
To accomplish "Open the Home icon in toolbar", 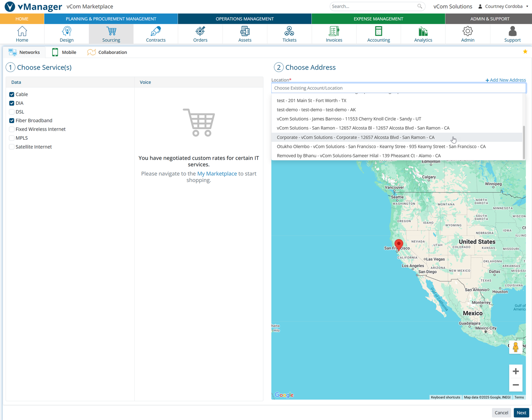I will 22,31.
